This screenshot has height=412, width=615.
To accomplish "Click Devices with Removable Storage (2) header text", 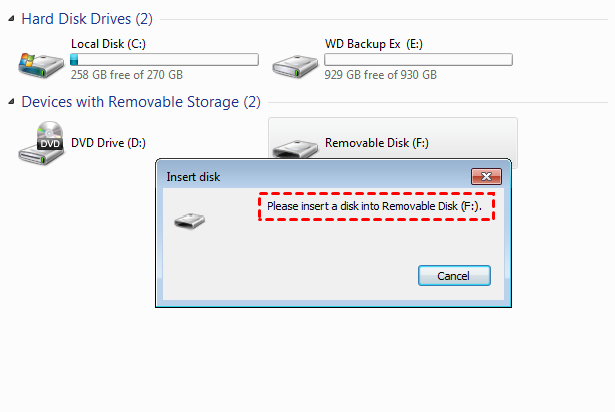I will click(140, 101).
